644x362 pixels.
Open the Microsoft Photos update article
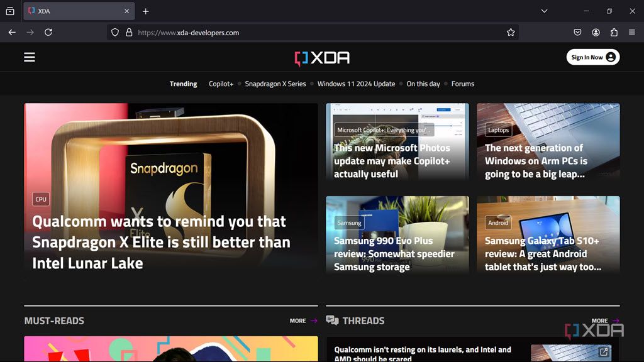pyautogui.click(x=392, y=161)
